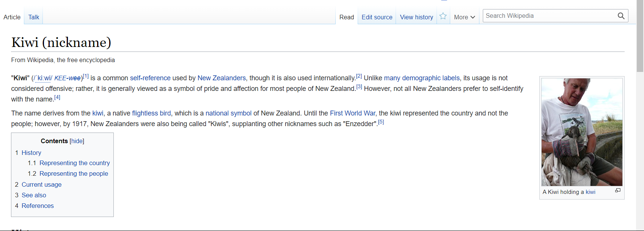Click the search magnifying glass icon
This screenshot has height=231, width=644.
pos(621,16)
